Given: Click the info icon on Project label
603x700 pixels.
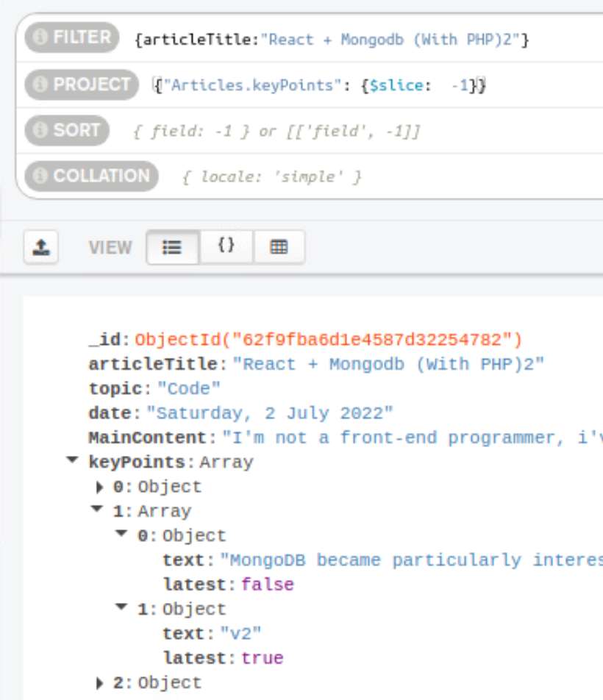Looking at the screenshot, I should tap(40, 85).
